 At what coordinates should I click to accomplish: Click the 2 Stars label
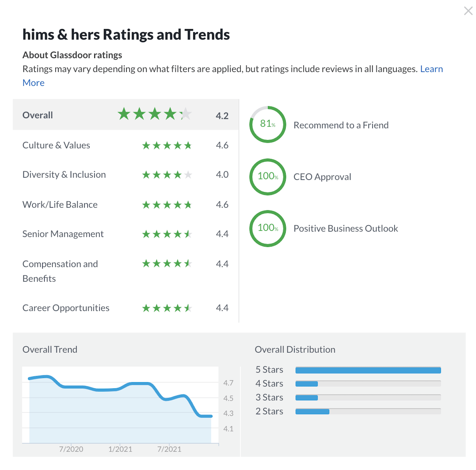pos(269,411)
